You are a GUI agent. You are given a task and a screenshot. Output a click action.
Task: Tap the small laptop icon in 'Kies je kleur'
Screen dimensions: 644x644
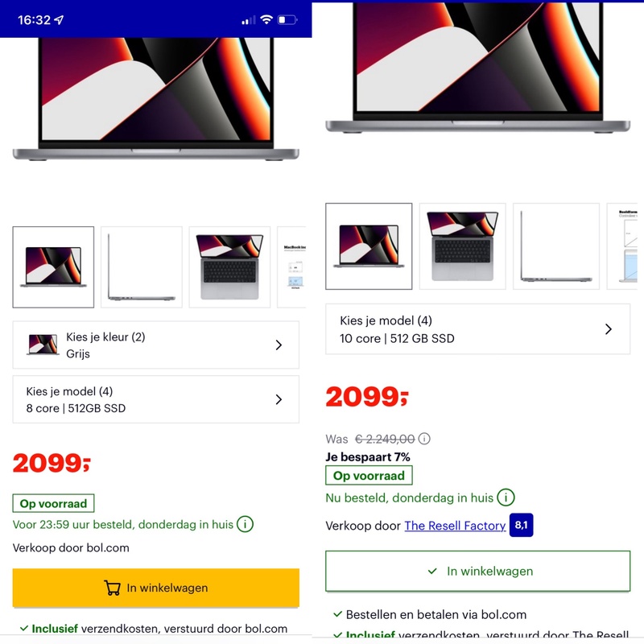[x=43, y=345]
